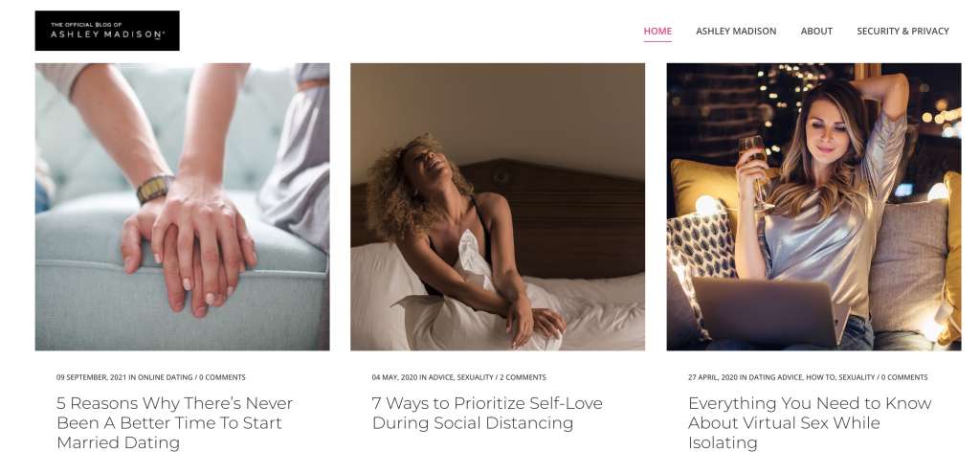Viewport: 980px width, 474px height.
Task: View 2 COMMENTS on self-love post
Action: (523, 377)
